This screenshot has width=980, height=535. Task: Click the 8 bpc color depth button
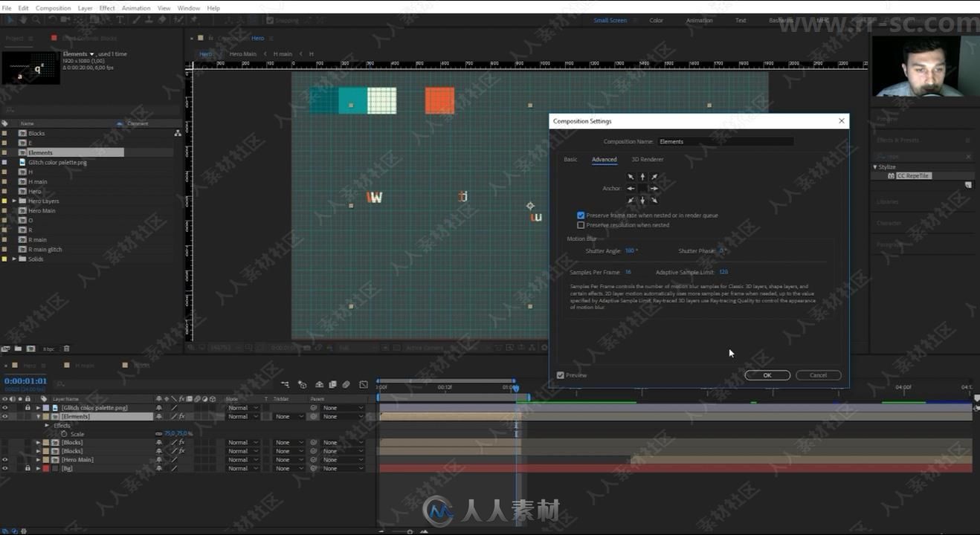click(48, 348)
